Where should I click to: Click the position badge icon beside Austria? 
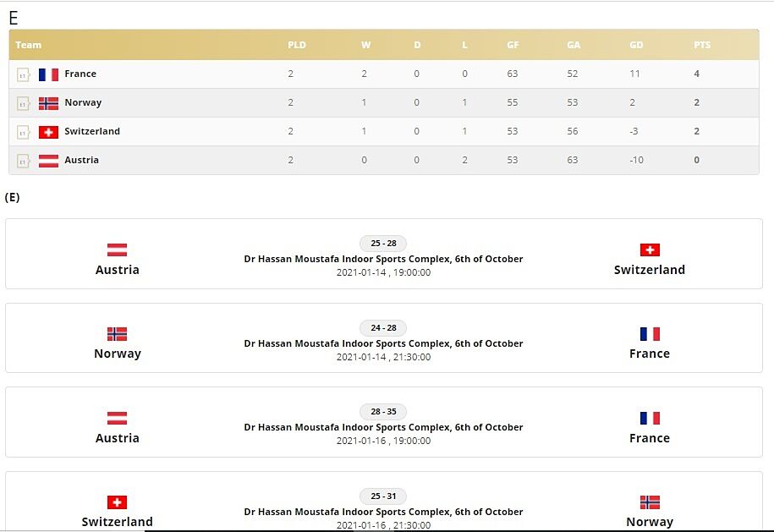tap(23, 161)
